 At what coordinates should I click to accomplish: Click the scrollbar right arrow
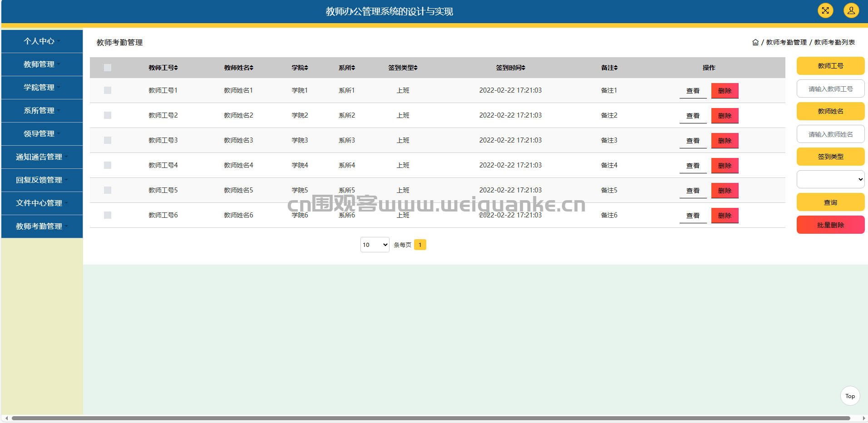863,418
